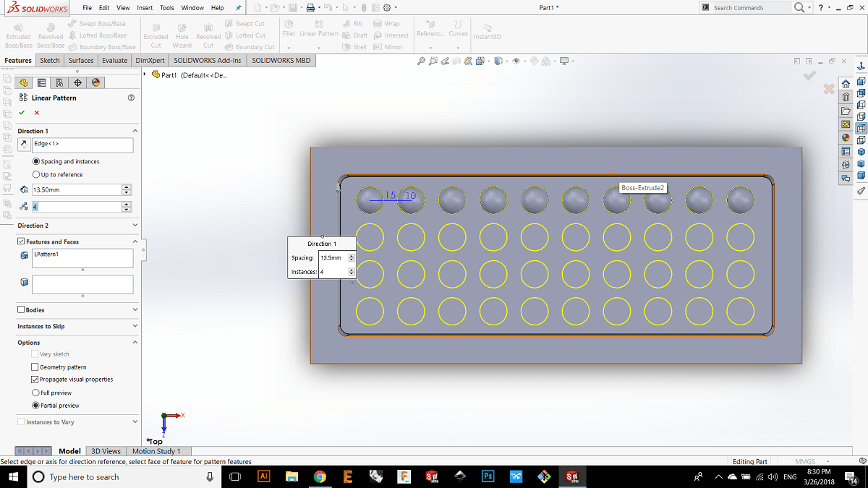868x488 pixels.
Task: Click Print icon in quick access toolbar
Action: click(310, 7)
